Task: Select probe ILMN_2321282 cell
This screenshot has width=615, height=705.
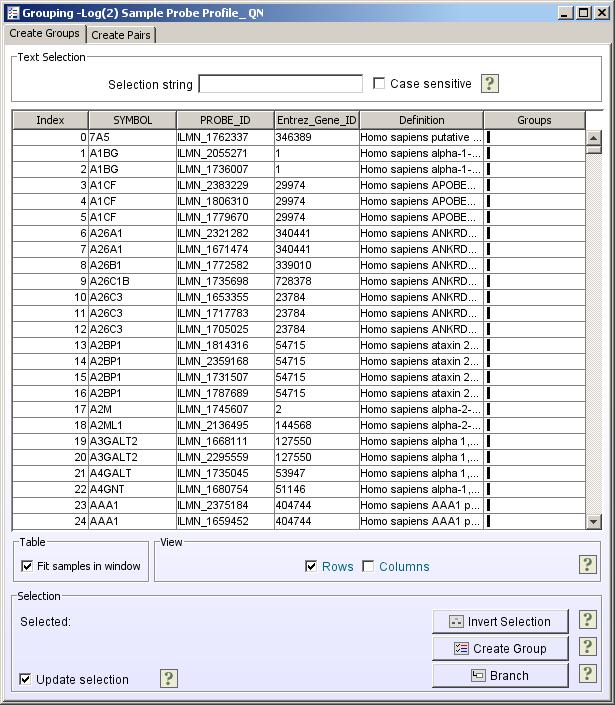Action: click(225, 233)
